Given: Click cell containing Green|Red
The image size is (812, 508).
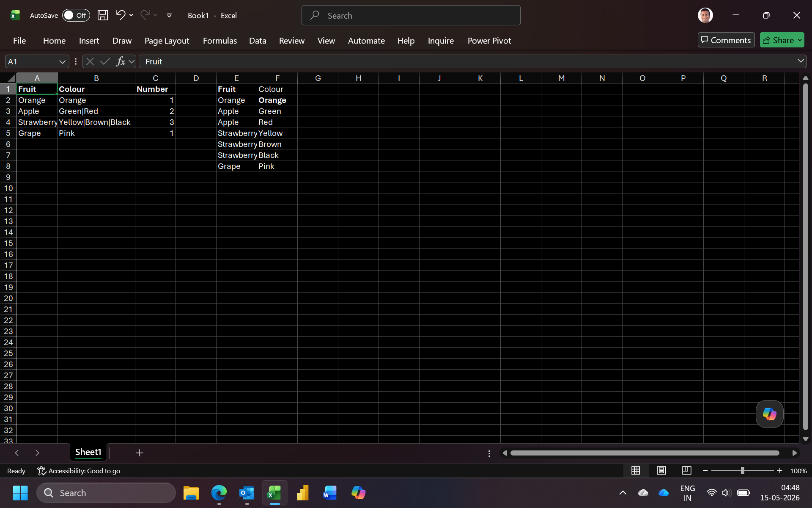Looking at the screenshot, I should [x=96, y=111].
